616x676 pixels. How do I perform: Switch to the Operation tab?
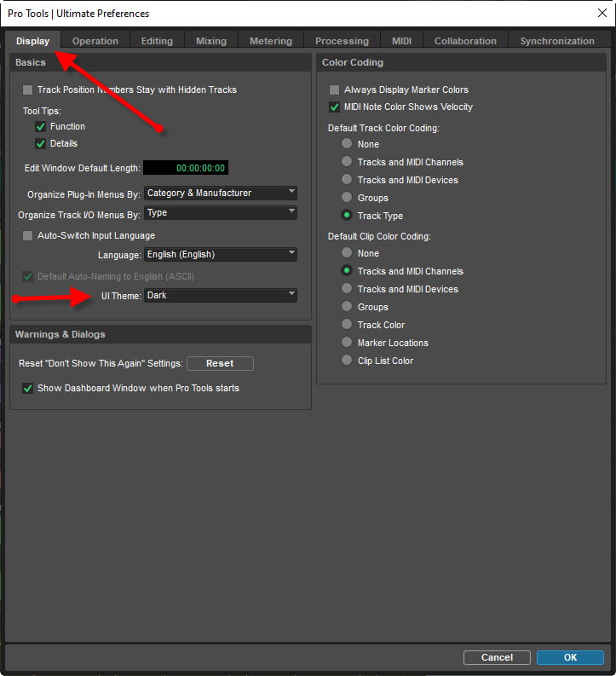pos(95,41)
